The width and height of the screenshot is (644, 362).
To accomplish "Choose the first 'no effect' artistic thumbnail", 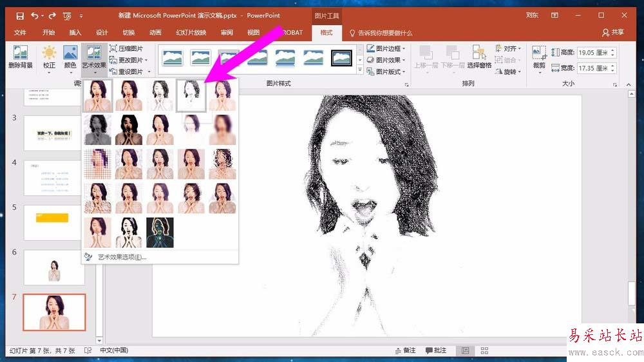I will [97, 96].
